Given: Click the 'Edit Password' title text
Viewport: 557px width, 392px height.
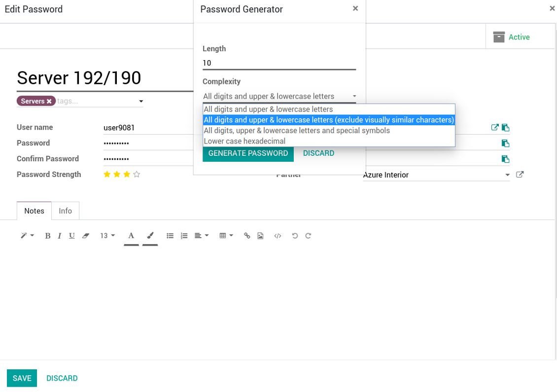Looking at the screenshot, I should (34, 9).
